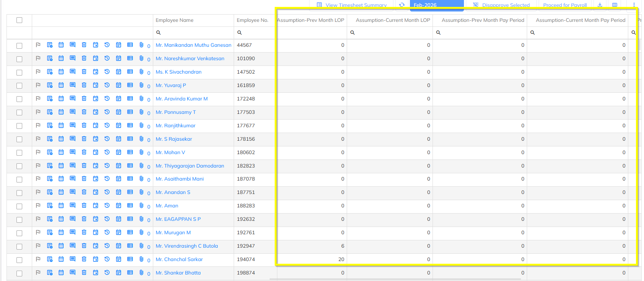This screenshot has width=644, height=281.
Task: Click the schedule notes icon for Mr. Shankar Bhatta
Action: pyautogui.click(x=118, y=273)
